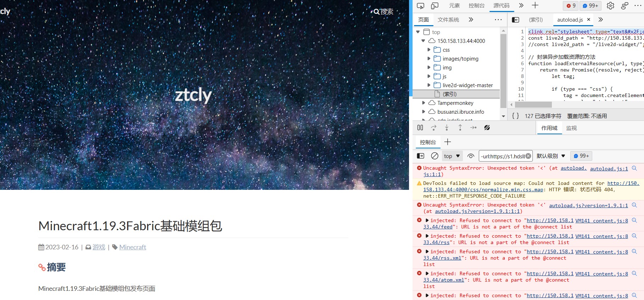Add a new DevTools tool tab
The image size is (644, 300).
click(535, 5)
